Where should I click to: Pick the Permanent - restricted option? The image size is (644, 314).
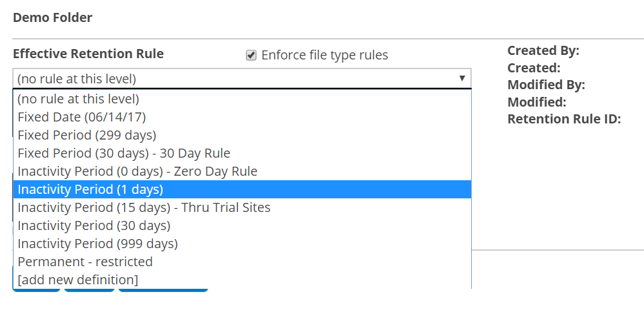click(85, 262)
